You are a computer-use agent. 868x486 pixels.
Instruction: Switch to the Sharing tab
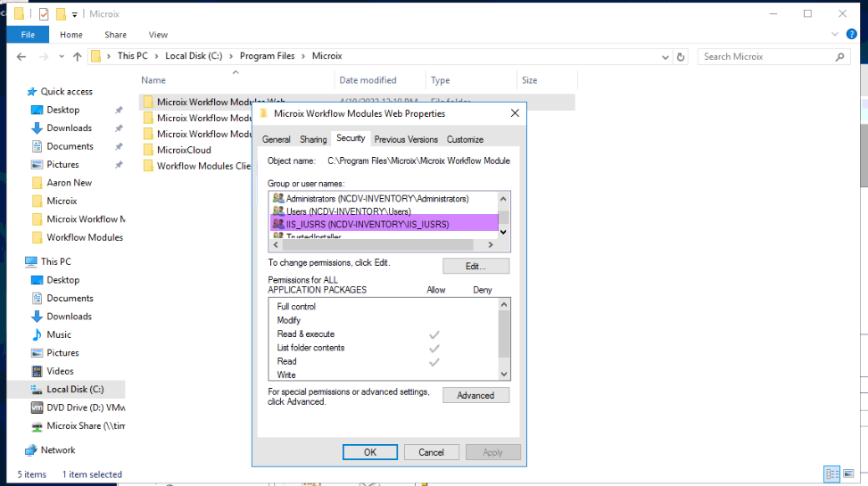pos(313,139)
